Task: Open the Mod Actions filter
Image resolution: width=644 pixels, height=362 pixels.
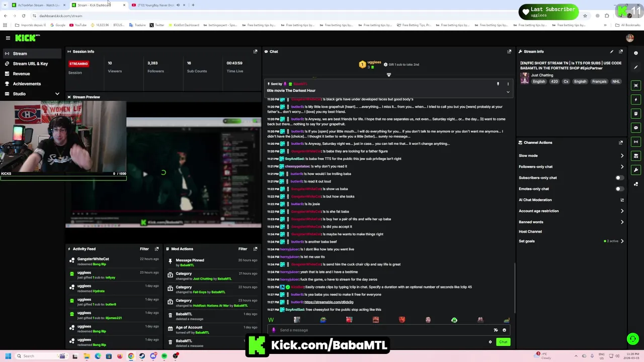Action: coord(243,249)
